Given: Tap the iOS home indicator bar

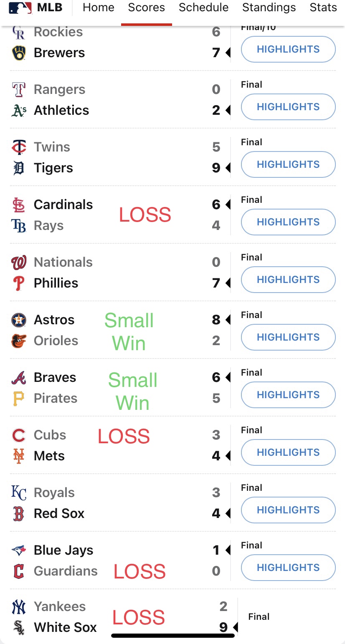Looking at the screenshot, I should tap(173, 636).
